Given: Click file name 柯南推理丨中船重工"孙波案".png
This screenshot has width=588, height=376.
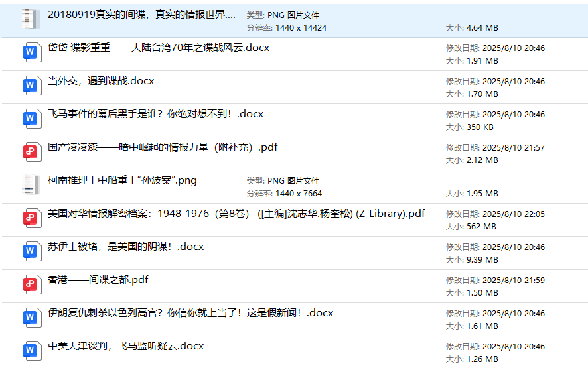Looking at the screenshot, I should [122, 180].
